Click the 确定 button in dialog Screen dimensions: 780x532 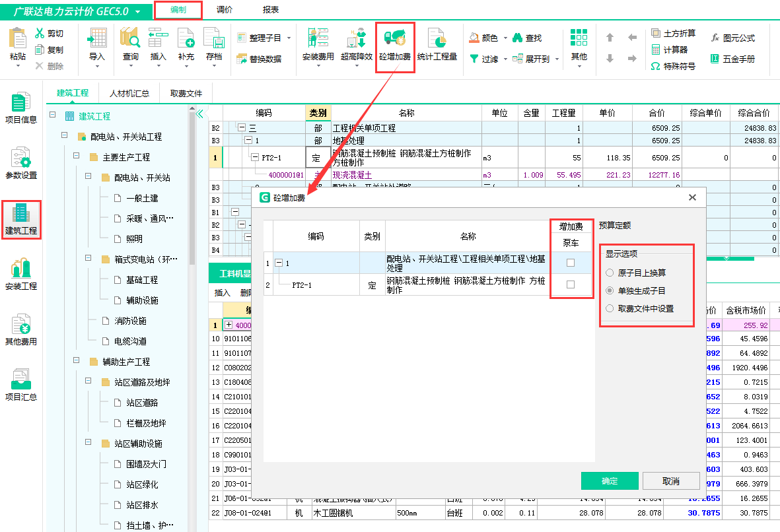(x=609, y=481)
